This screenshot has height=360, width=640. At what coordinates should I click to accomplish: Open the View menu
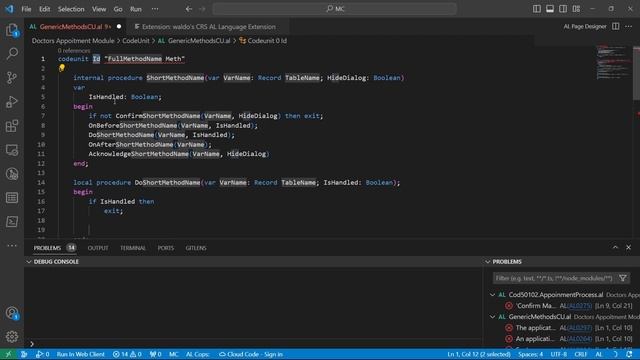click(99, 9)
